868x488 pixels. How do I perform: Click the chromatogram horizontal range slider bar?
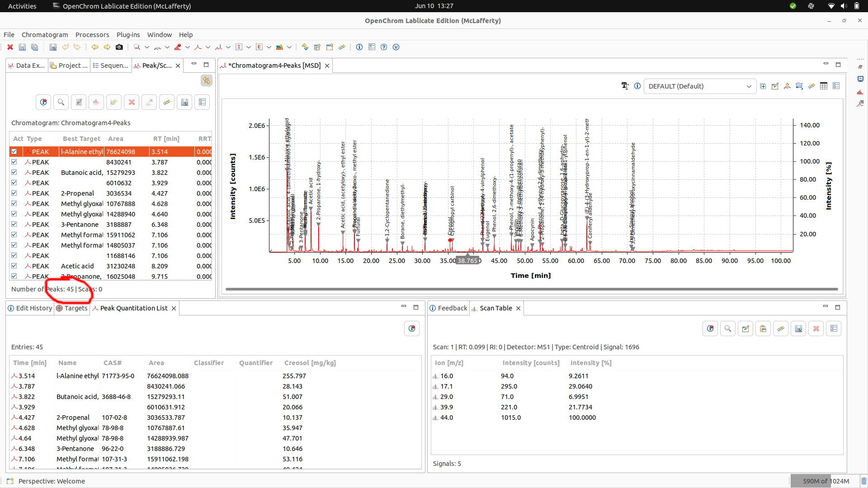click(532, 289)
